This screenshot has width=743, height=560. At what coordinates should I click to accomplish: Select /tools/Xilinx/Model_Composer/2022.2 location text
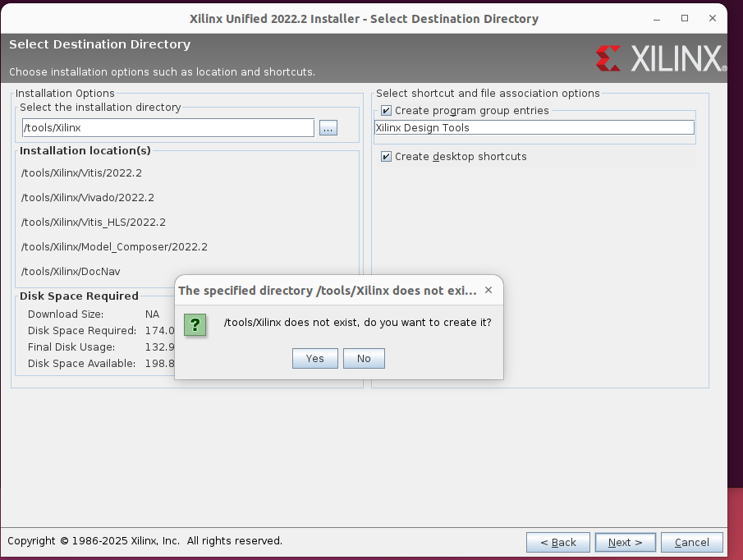[114, 247]
